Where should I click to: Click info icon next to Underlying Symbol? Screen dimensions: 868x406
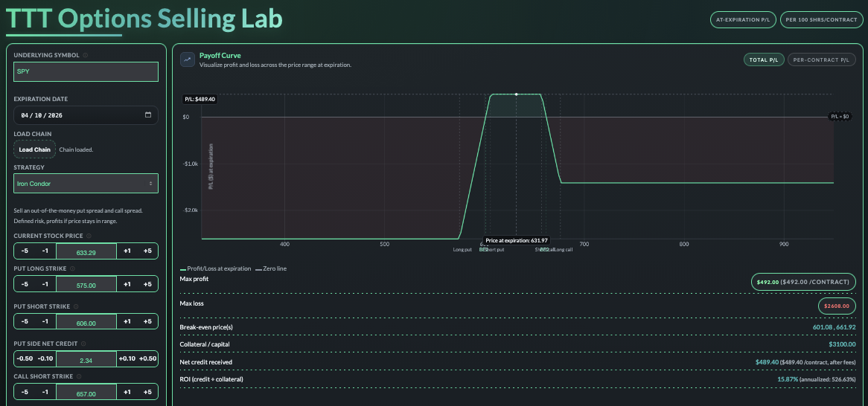tap(86, 55)
